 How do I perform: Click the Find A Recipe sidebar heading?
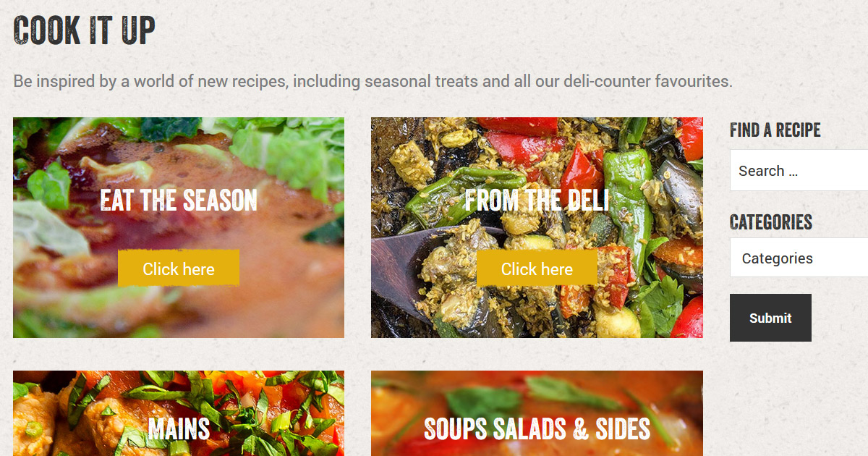(x=775, y=130)
